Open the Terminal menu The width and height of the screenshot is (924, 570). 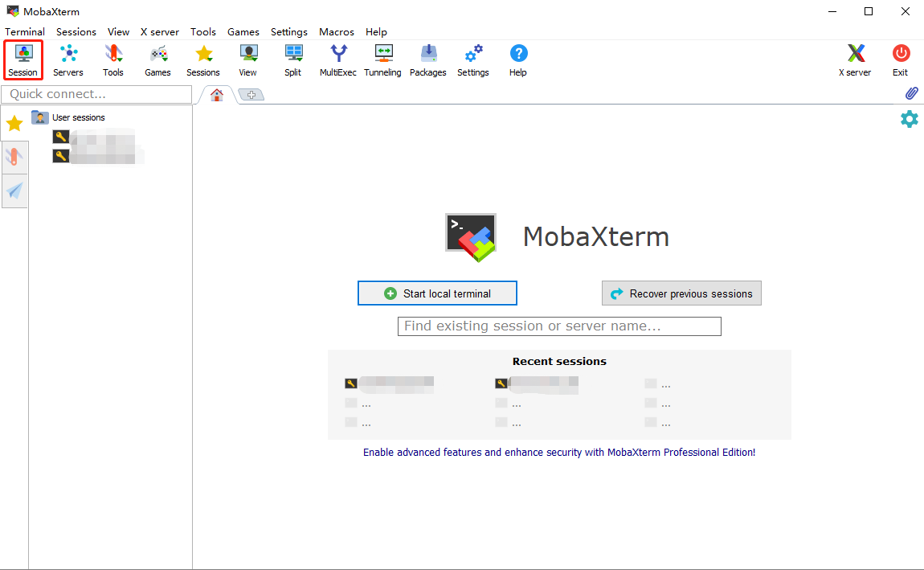(24, 31)
